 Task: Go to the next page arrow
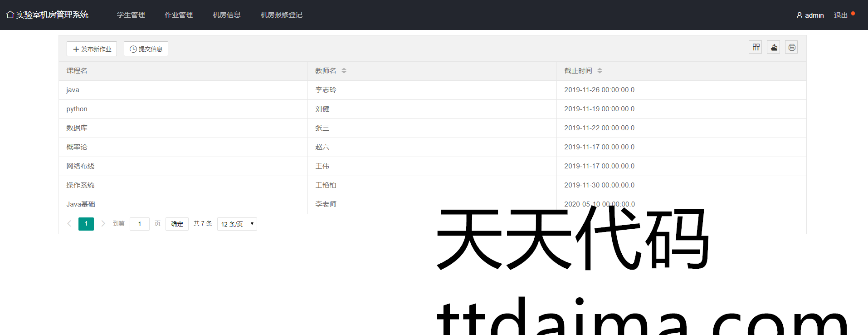(x=103, y=223)
